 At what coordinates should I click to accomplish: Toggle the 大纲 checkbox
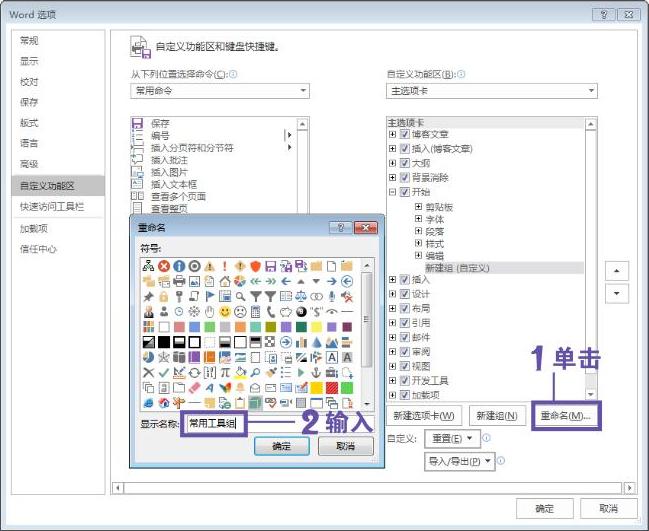[x=405, y=163]
